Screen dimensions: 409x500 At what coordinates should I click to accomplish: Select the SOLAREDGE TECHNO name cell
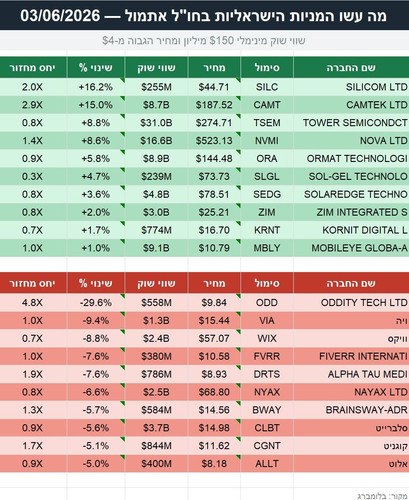351,195
